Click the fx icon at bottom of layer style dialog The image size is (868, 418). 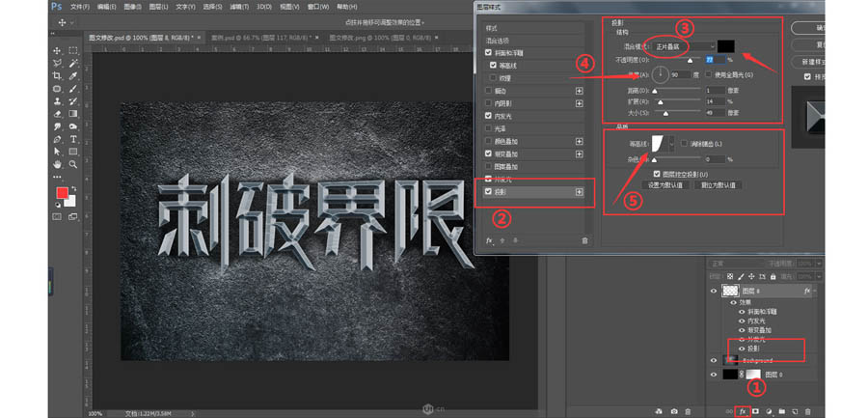click(x=489, y=240)
